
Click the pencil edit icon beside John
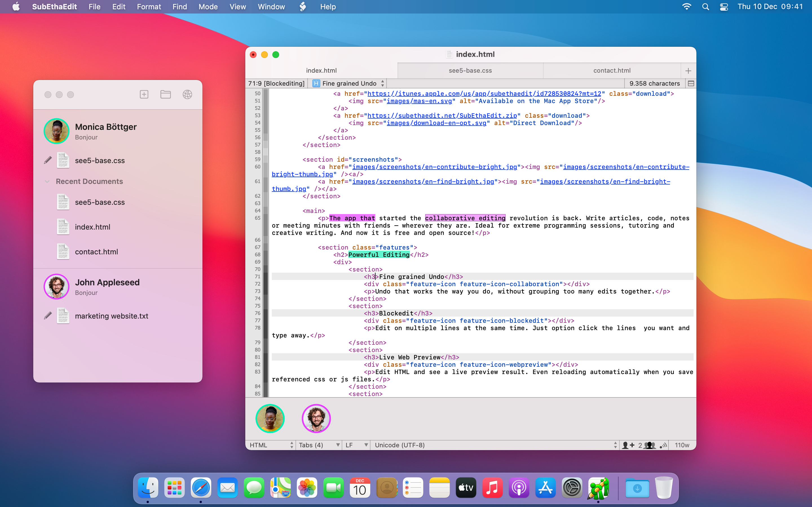[48, 315]
